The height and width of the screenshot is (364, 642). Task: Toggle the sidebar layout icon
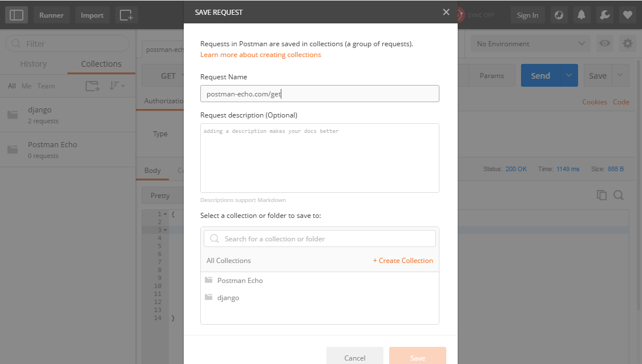17,15
